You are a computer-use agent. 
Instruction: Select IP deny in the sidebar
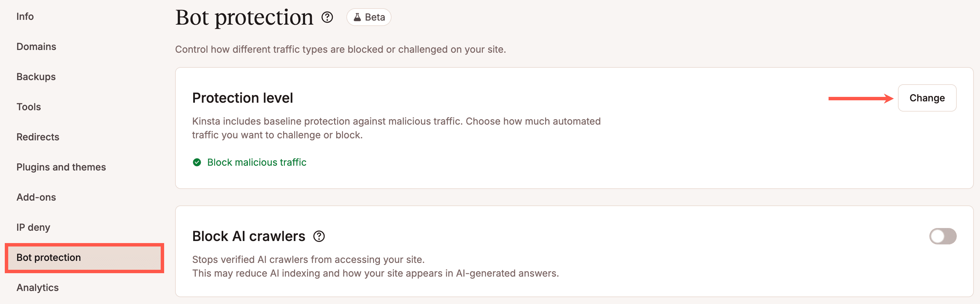click(33, 227)
